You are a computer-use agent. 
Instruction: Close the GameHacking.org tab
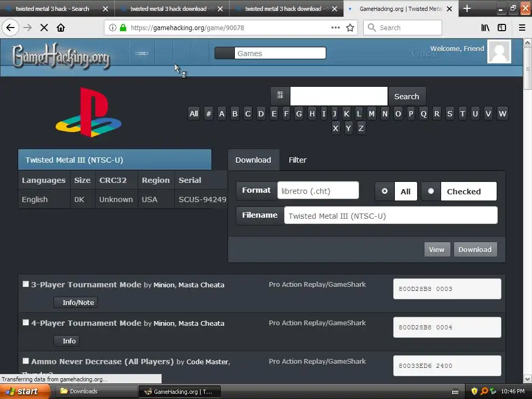[x=449, y=9]
